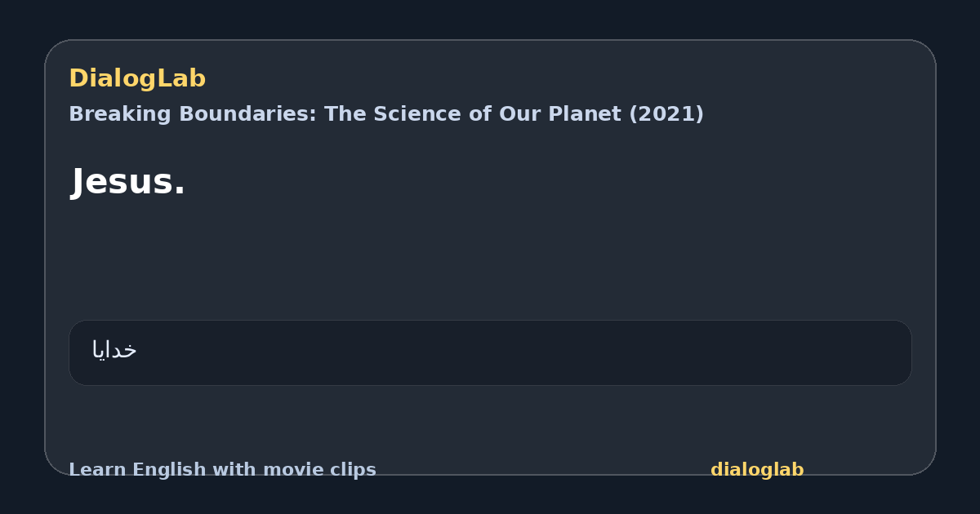Click the year (2021) in the title

666,114
